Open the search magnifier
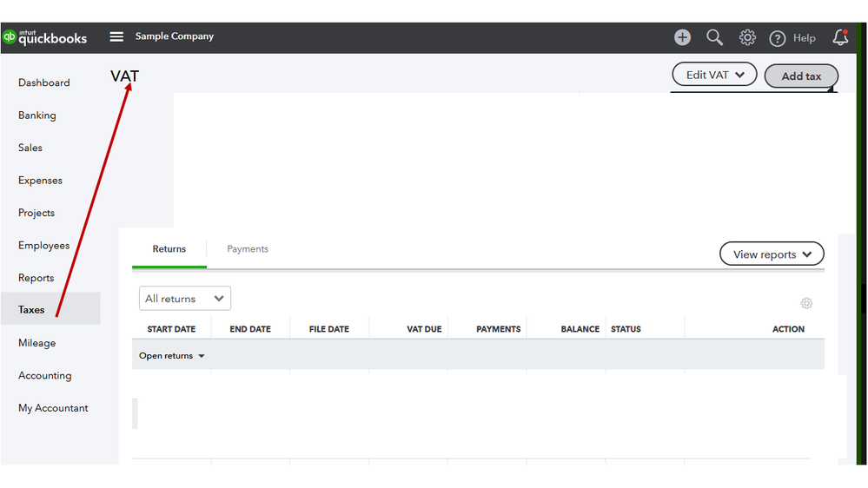The height and width of the screenshot is (488, 868). (715, 37)
